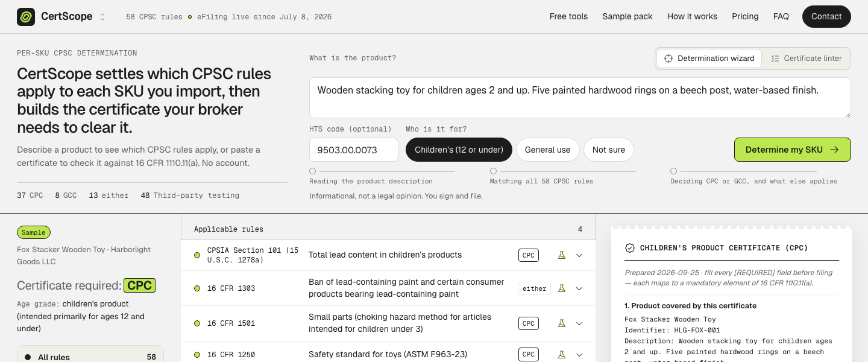Screen dimensions: 868x362
Task: Click Total lead content in children's products
Action: click(x=385, y=255)
